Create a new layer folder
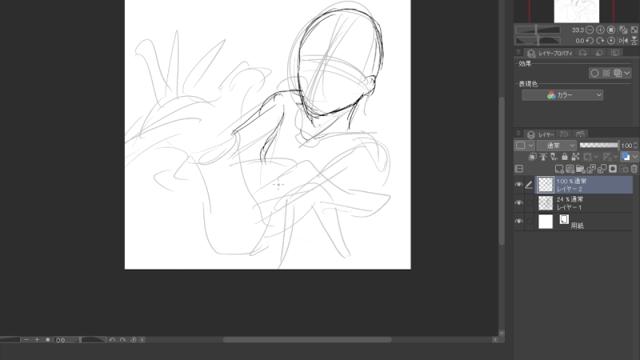 click(x=580, y=169)
